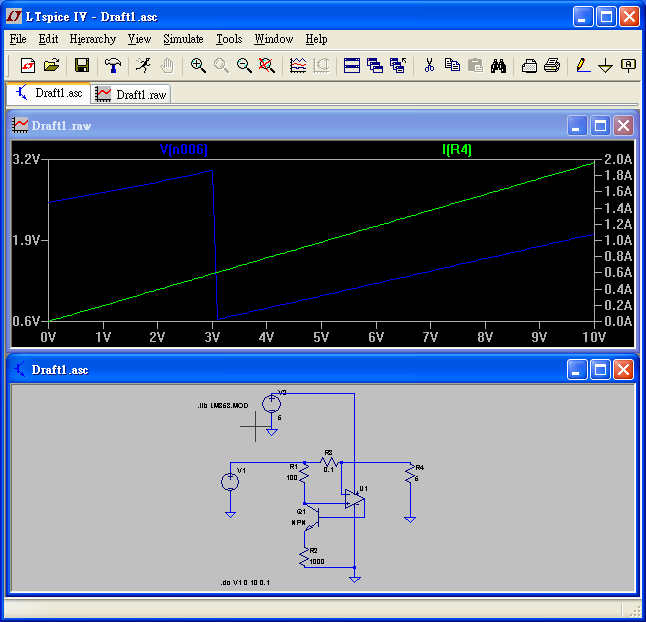The width and height of the screenshot is (646, 622).
Task: Click the .dc V1 0 10 0.1 directive
Action: click(245, 582)
